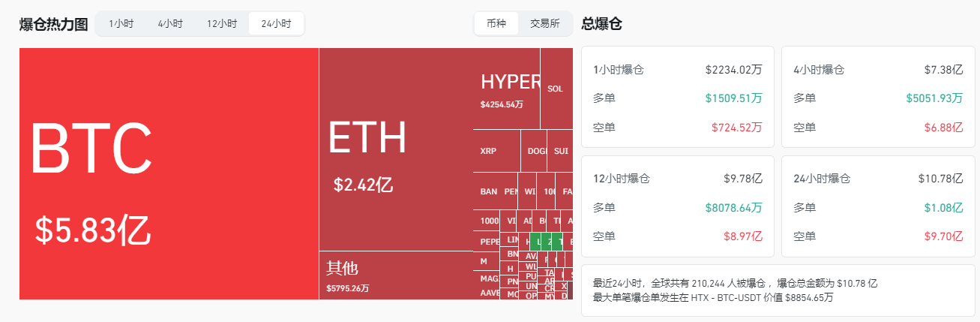Select the MAG heatmap cell
The width and height of the screenshot is (980, 322).
pos(487,278)
